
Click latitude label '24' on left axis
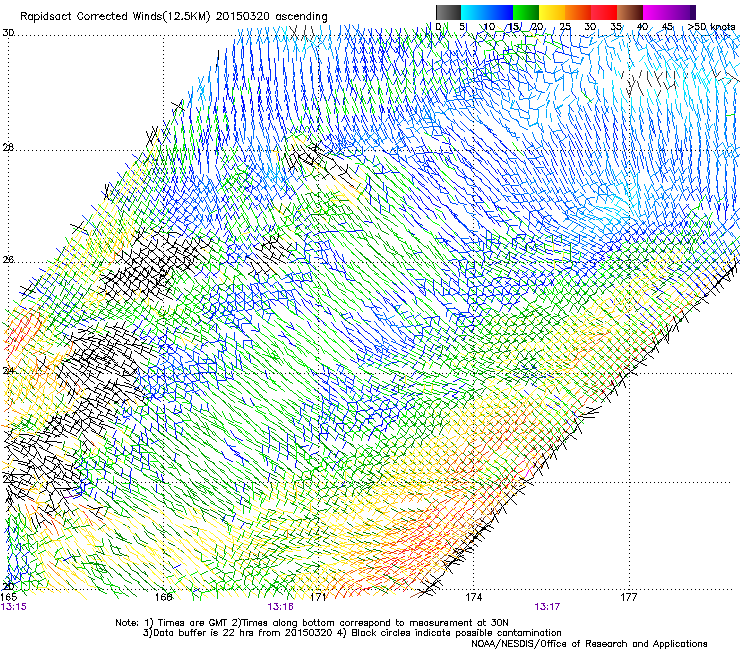click(x=8, y=371)
